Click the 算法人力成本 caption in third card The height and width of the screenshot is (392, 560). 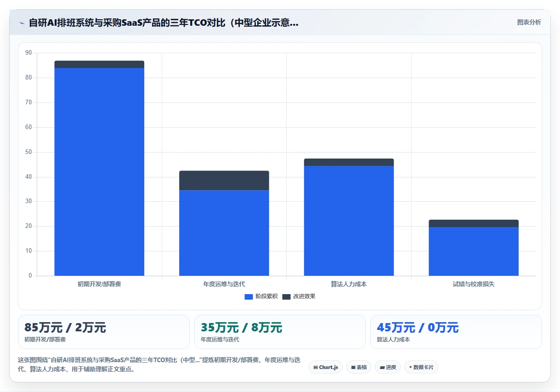[393, 340]
